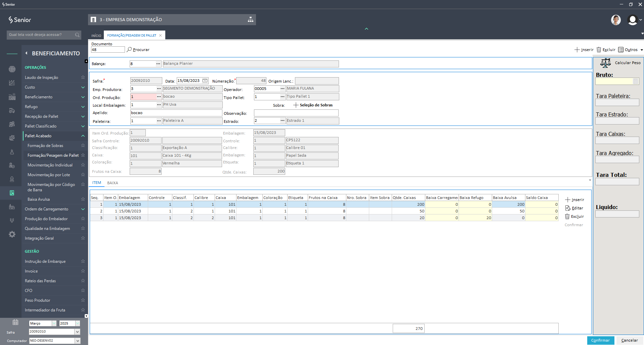This screenshot has height=345, width=644.
Task: Toggle favorite star for Formação de Sobras
Action: point(83,146)
